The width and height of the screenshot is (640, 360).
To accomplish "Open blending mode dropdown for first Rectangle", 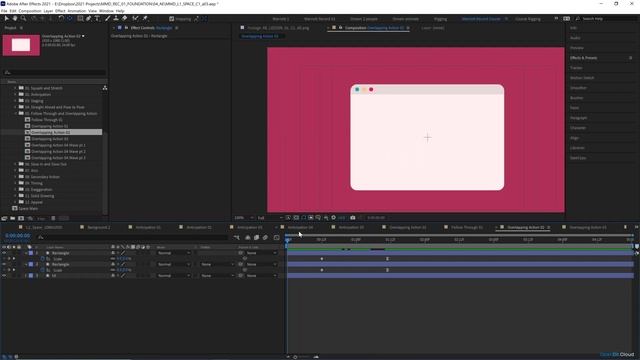I will point(174,253).
